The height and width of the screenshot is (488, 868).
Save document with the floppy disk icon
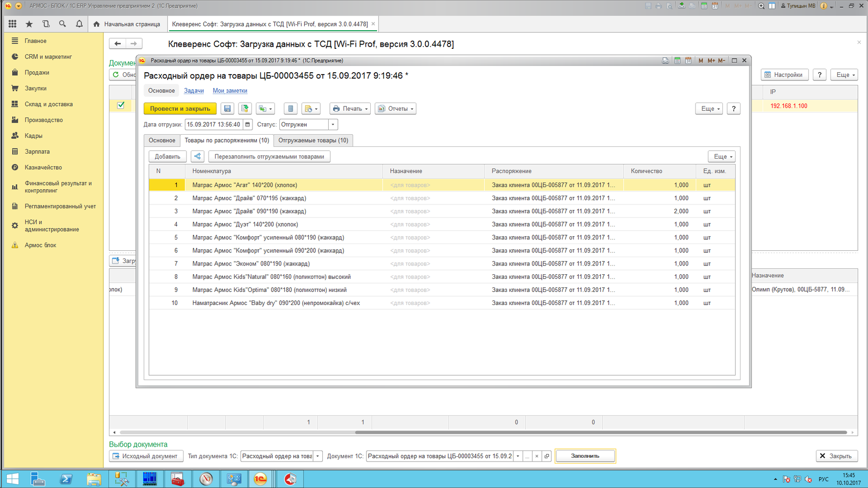(x=227, y=109)
